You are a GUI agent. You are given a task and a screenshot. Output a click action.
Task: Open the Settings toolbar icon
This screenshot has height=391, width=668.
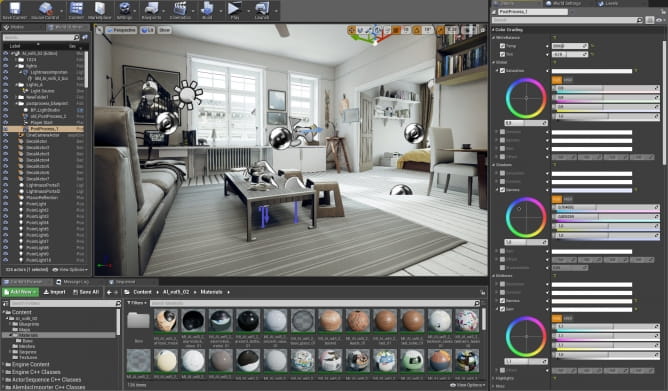124,9
